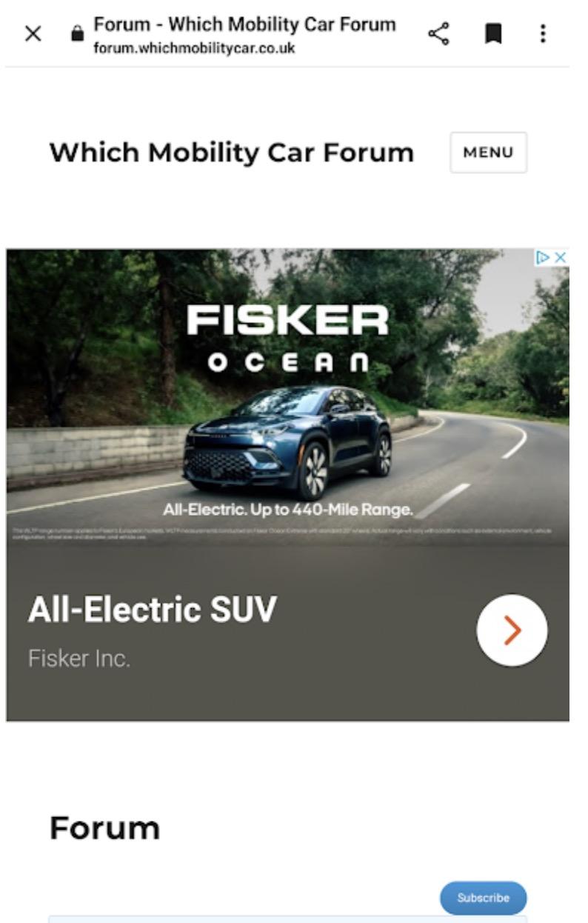588x923 pixels.
Task: Tap the padlock site security icon
Action: pos(77,34)
